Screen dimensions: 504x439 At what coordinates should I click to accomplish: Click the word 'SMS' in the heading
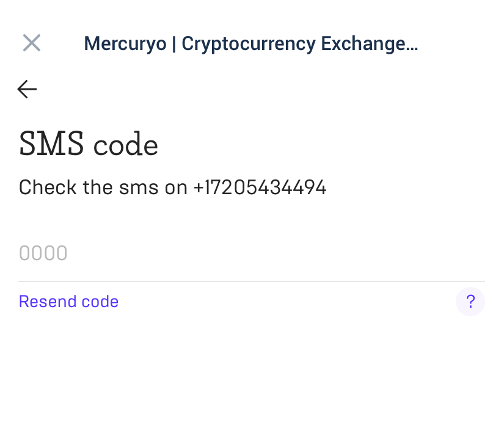tap(51, 145)
